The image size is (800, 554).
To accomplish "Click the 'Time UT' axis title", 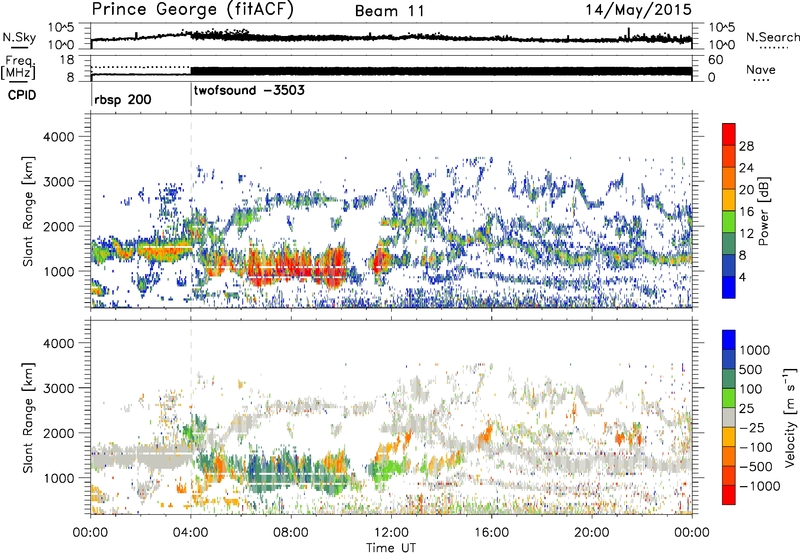I will pyautogui.click(x=391, y=547).
